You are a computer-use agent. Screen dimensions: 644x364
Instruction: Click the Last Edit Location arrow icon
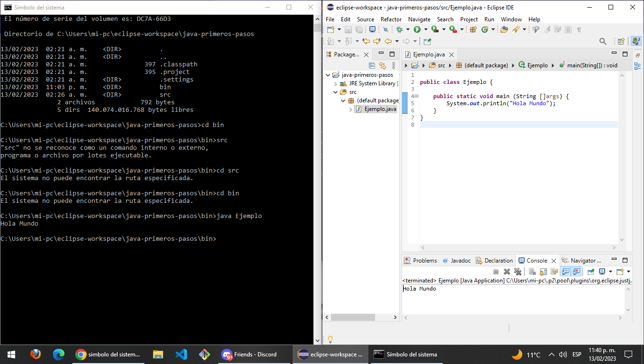(366, 41)
